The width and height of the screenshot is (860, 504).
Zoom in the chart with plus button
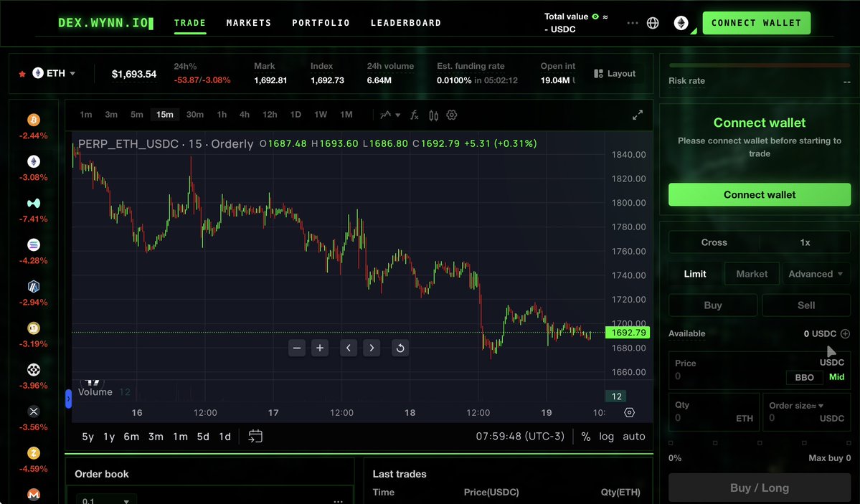tap(320, 348)
